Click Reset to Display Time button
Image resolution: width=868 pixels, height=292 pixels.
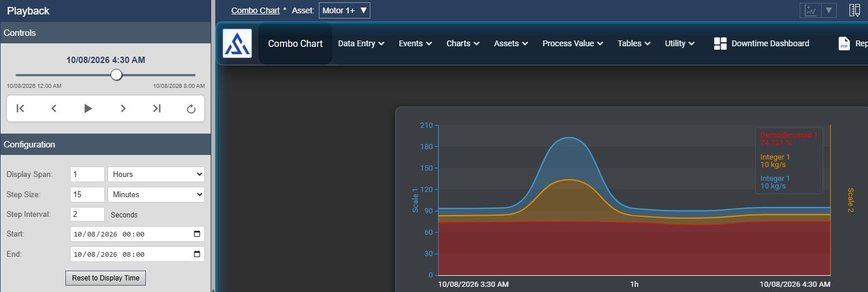tap(105, 278)
